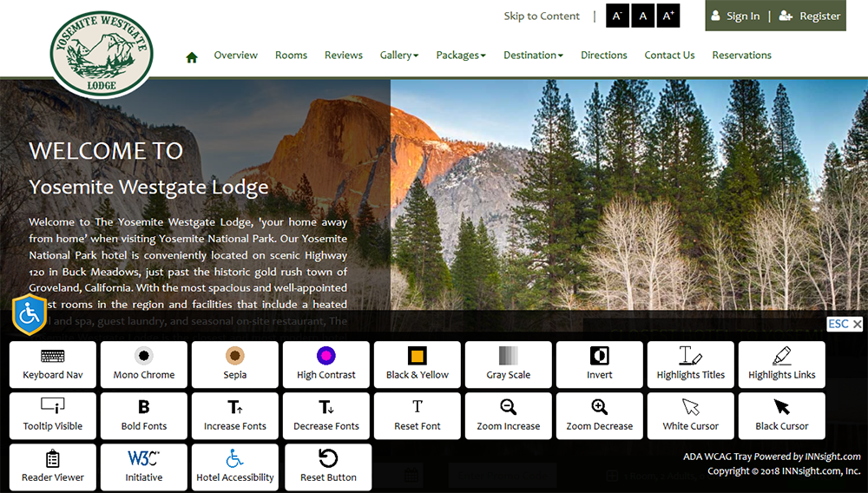Enable Highlights Titles option
Screen dimensions: 868x493
691,365
